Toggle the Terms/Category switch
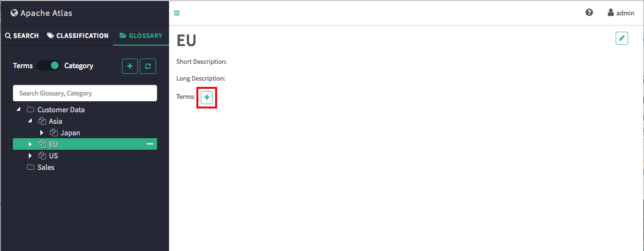 49,65
